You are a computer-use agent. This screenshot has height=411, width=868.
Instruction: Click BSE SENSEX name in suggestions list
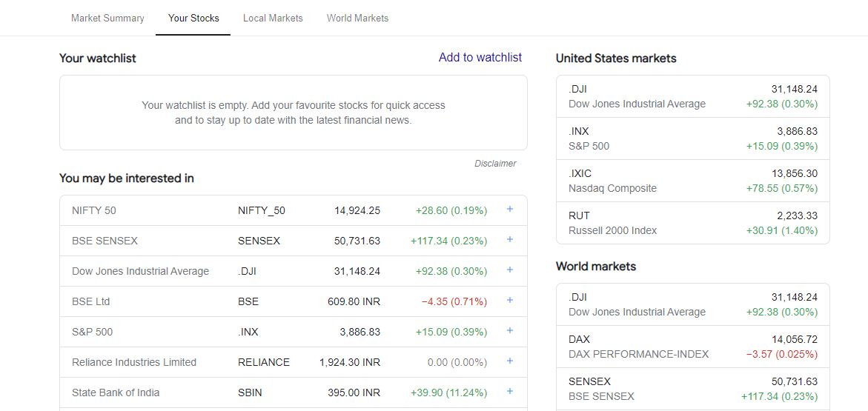coord(105,241)
